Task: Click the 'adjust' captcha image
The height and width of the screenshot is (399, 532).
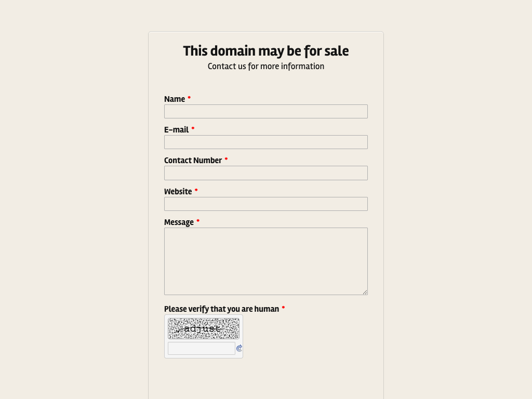Action: 204,328
